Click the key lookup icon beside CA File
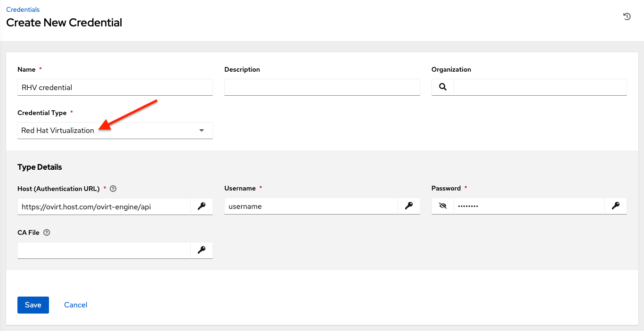 point(202,250)
